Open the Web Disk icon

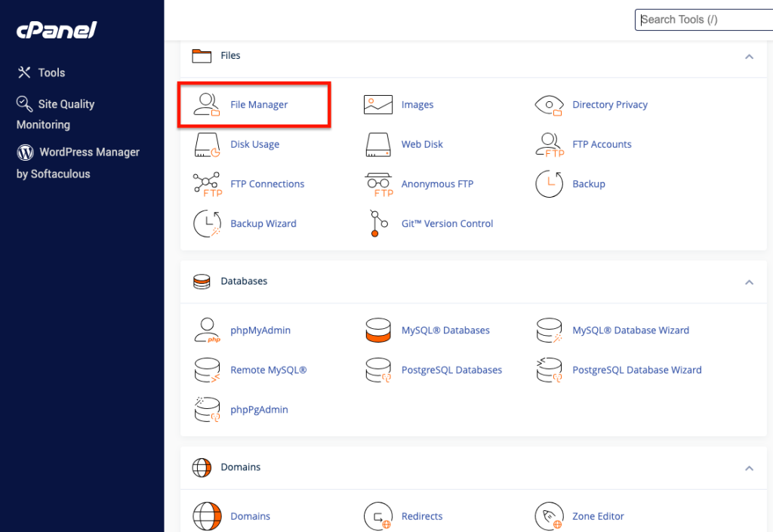pyautogui.click(x=377, y=144)
